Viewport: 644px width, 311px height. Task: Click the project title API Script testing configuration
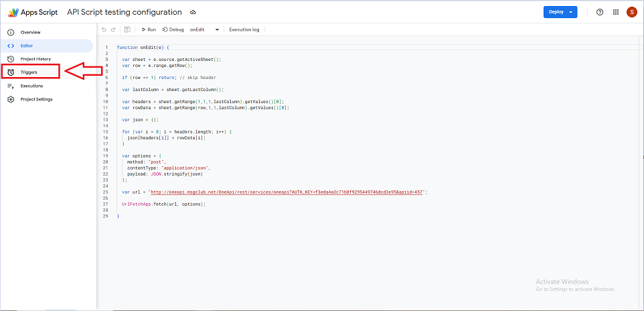point(124,12)
